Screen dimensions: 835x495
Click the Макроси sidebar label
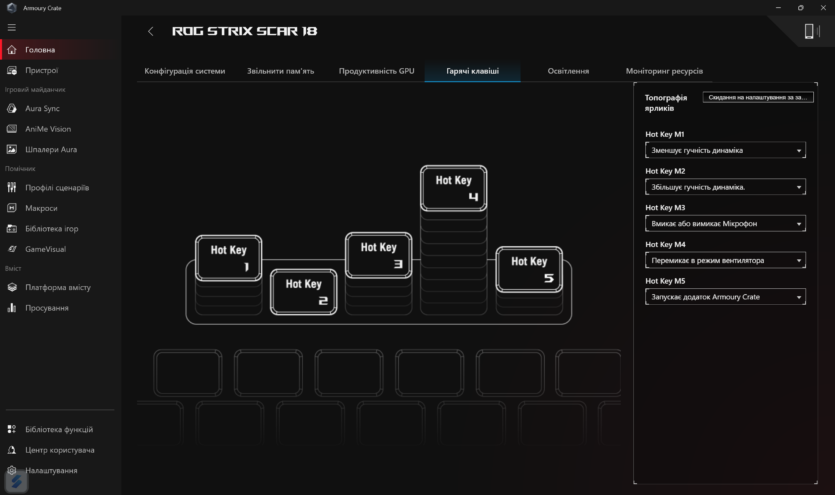tap(41, 208)
